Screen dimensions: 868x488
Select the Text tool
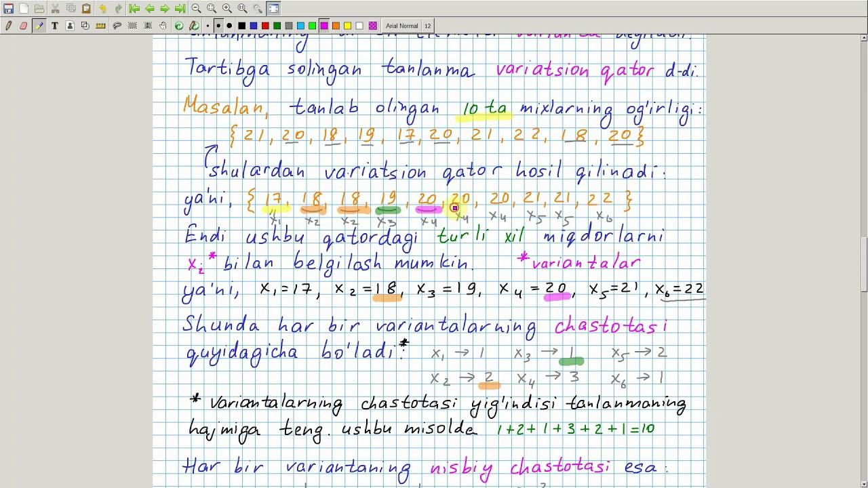point(55,26)
